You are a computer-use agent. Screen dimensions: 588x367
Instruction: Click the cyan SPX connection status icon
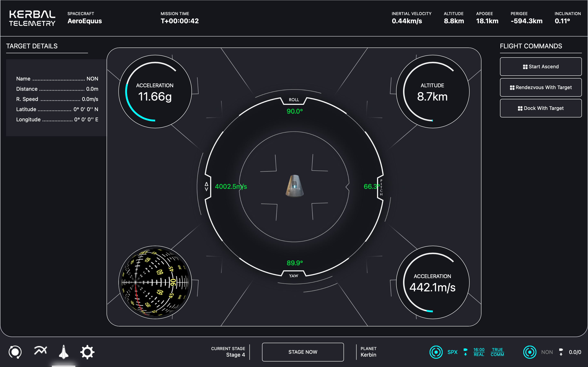(436, 352)
